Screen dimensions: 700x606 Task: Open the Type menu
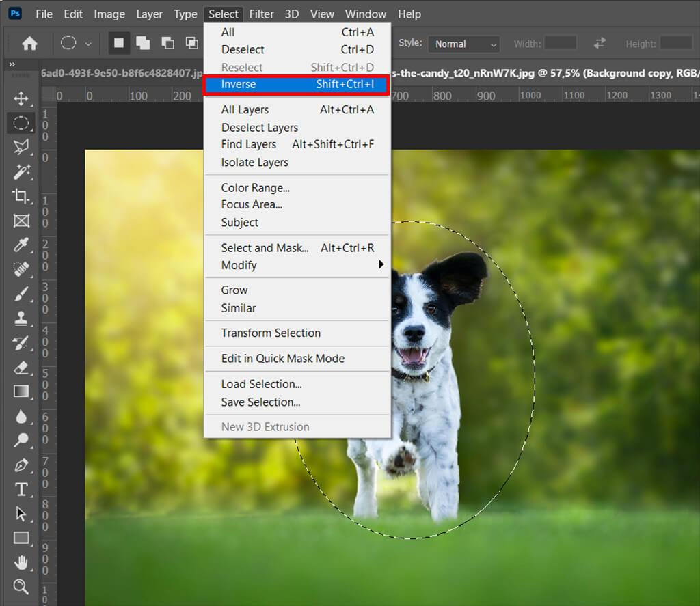point(185,14)
